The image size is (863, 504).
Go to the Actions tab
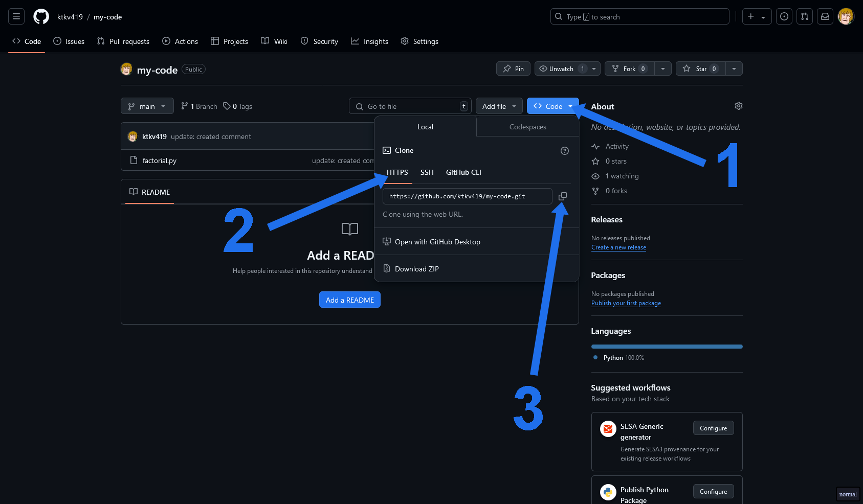[x=180, y=41]
